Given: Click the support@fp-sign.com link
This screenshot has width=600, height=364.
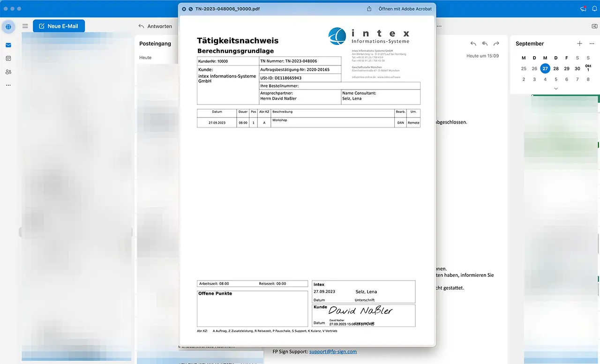Looking at the screenshot, I should (x=333, y=351).
